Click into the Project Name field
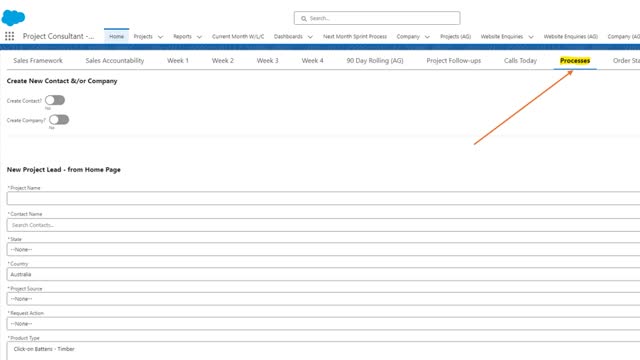 [x=323, y=198]
